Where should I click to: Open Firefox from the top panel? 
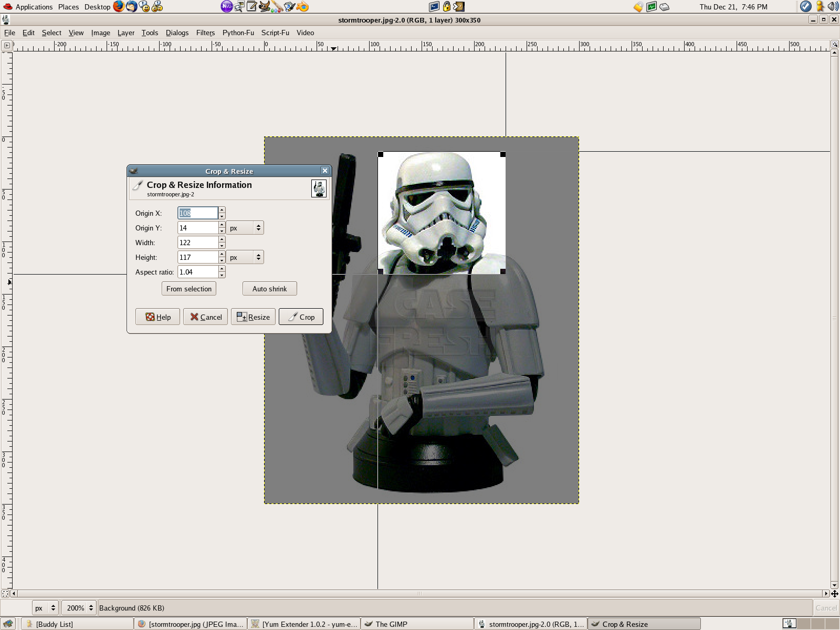point(118,7)
